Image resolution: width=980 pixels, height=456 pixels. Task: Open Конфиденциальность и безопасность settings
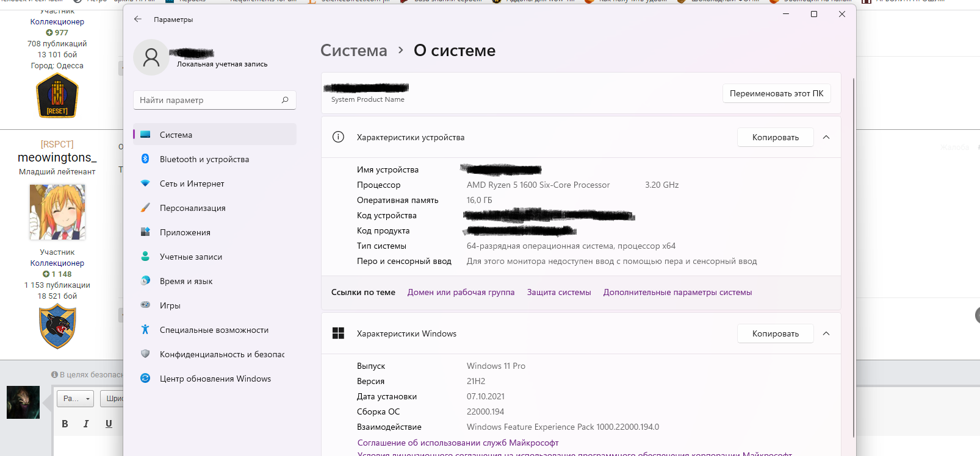coord(215,354)
